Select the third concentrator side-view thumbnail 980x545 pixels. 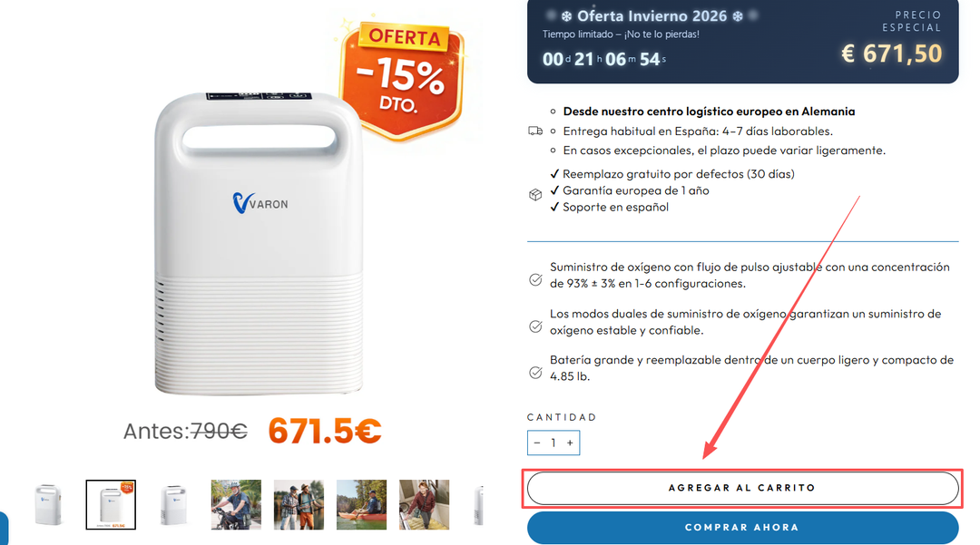point(173,504)
